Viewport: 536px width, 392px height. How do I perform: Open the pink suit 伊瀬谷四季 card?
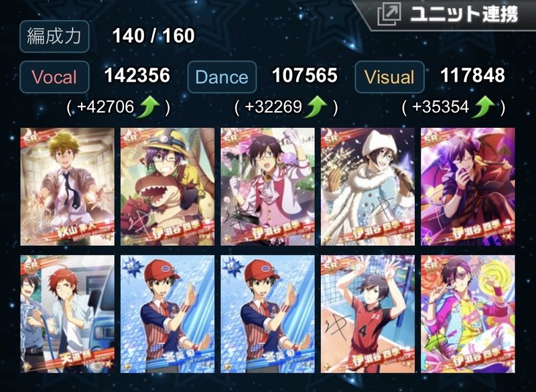pyautogui.click(x=267, y=186)
